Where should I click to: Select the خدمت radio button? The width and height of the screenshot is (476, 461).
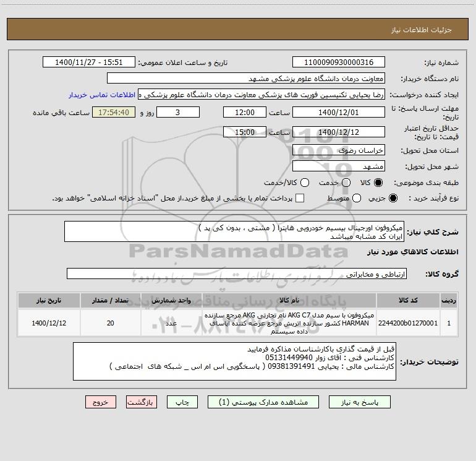pyautogui.click(x=346, y=183)
